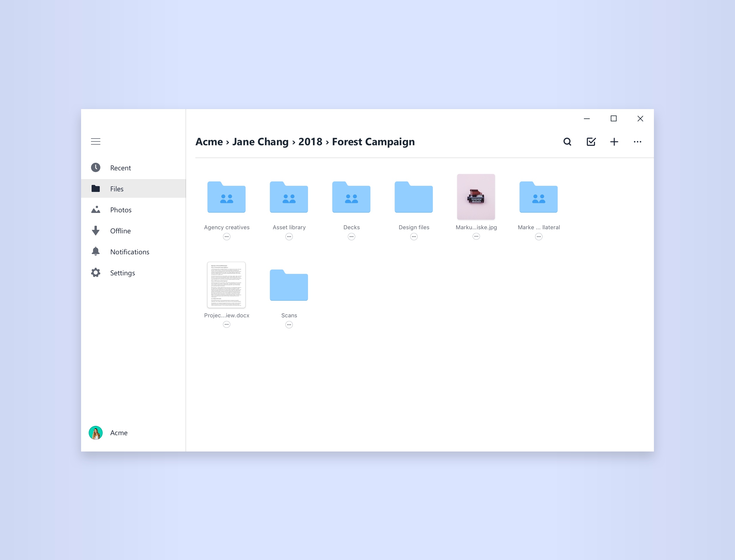Navigate to Jane Chang via breadcrumb
735x560 pixels.
[x=260, y=141]
